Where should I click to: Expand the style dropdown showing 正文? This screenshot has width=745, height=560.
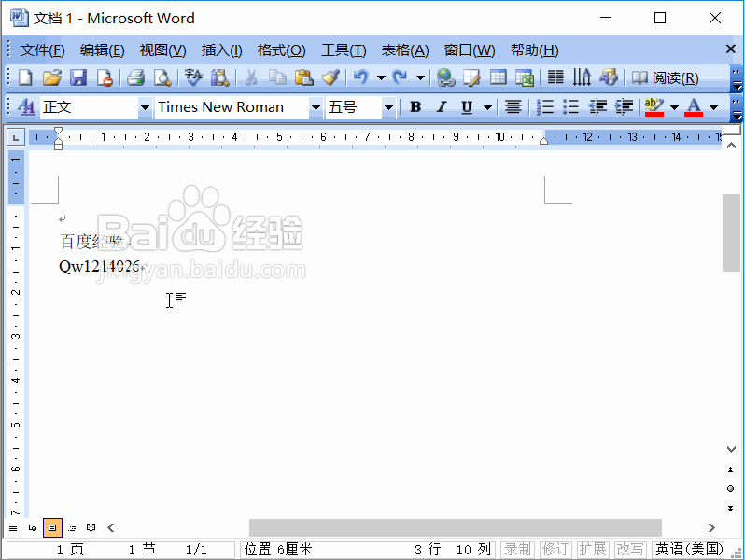click(x=145, y=108)
